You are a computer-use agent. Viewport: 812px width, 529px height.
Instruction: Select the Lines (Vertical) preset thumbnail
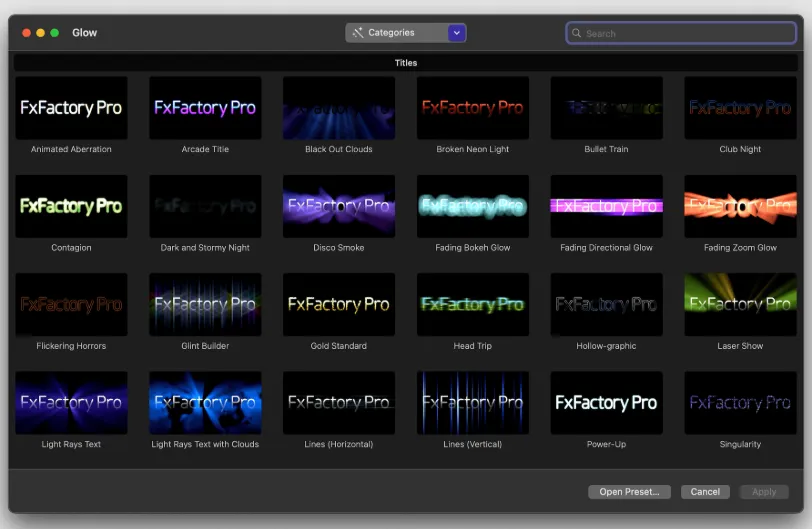pyautogui.click(x=473, y=403)
